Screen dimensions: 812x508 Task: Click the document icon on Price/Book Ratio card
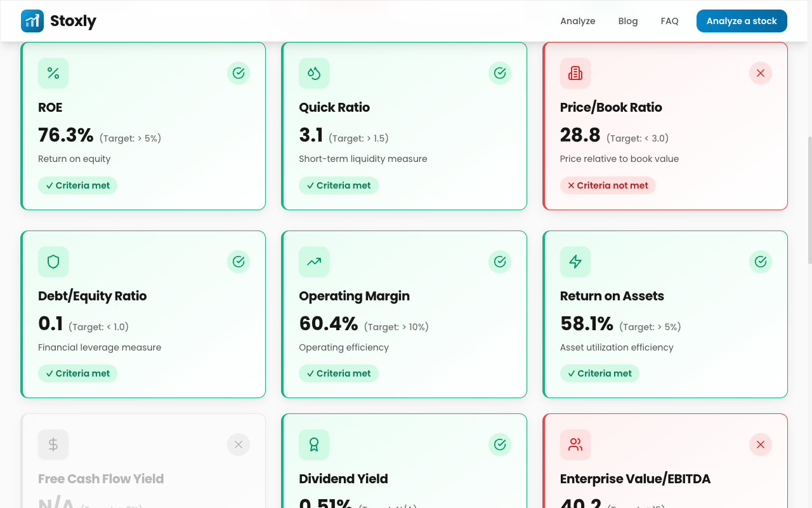(575, 73)
